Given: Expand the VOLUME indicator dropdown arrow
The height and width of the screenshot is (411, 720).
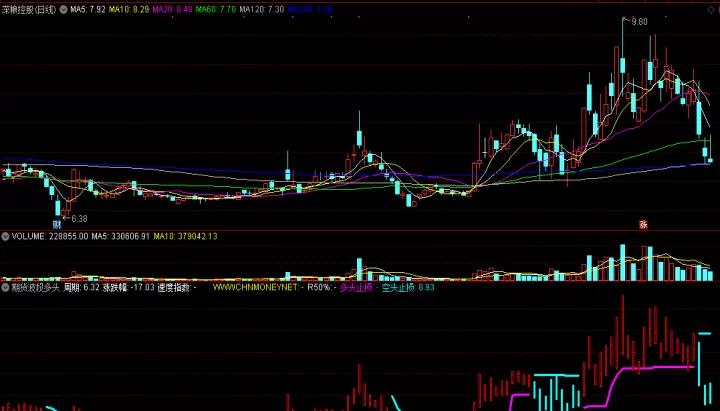Looking at the screenshot, I should [5, 236].
